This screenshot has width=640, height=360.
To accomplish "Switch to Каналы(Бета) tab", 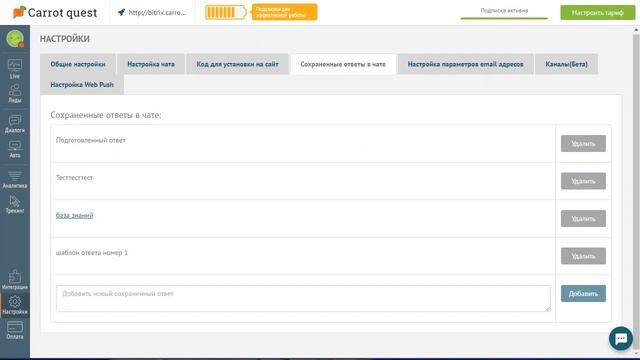I will tap(567, 64).
